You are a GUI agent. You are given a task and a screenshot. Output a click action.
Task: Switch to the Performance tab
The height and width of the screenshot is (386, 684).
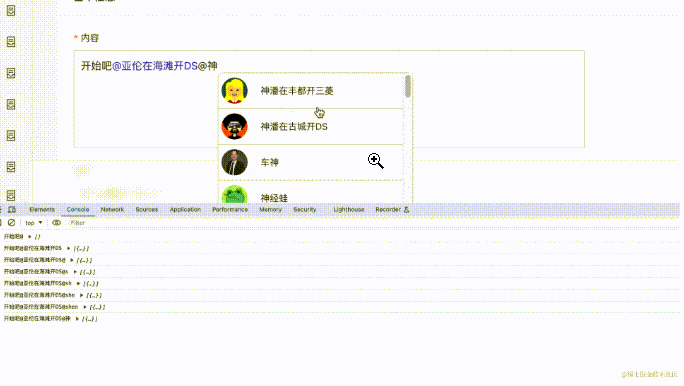pos(230,210)
